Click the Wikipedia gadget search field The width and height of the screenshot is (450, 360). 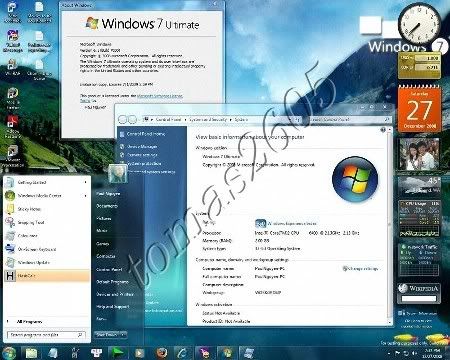[x=419, y=299]
